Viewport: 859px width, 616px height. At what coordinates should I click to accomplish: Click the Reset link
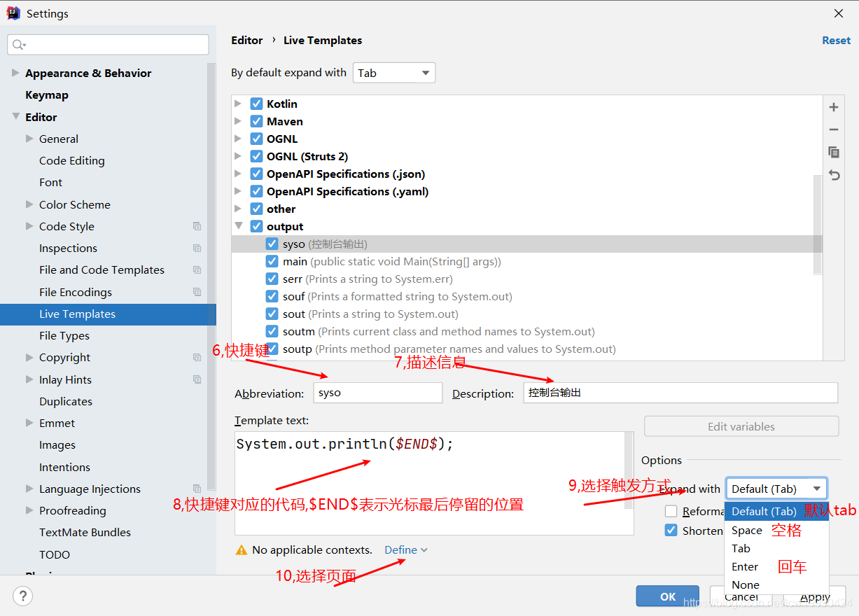coord(836,41)
